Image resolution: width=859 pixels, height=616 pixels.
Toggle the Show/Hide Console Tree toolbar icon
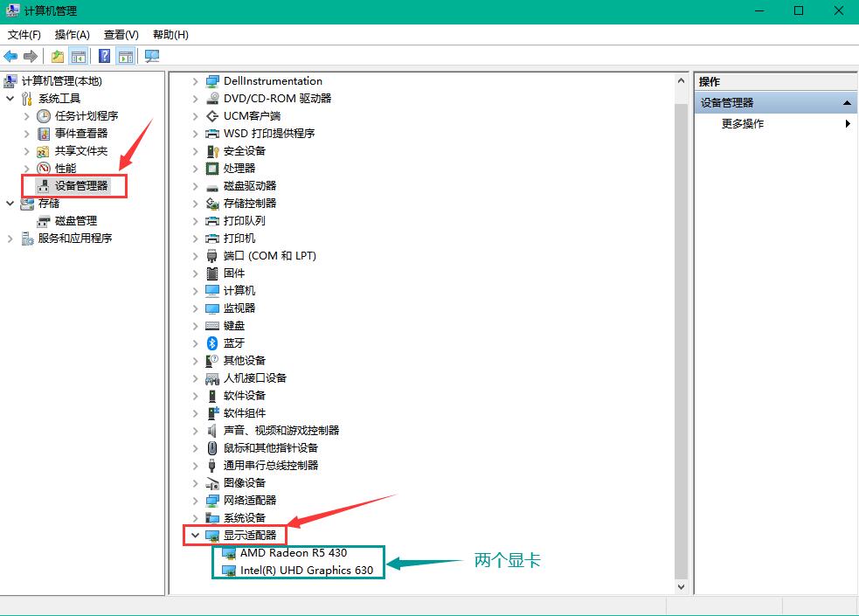[x=79, y=56]
